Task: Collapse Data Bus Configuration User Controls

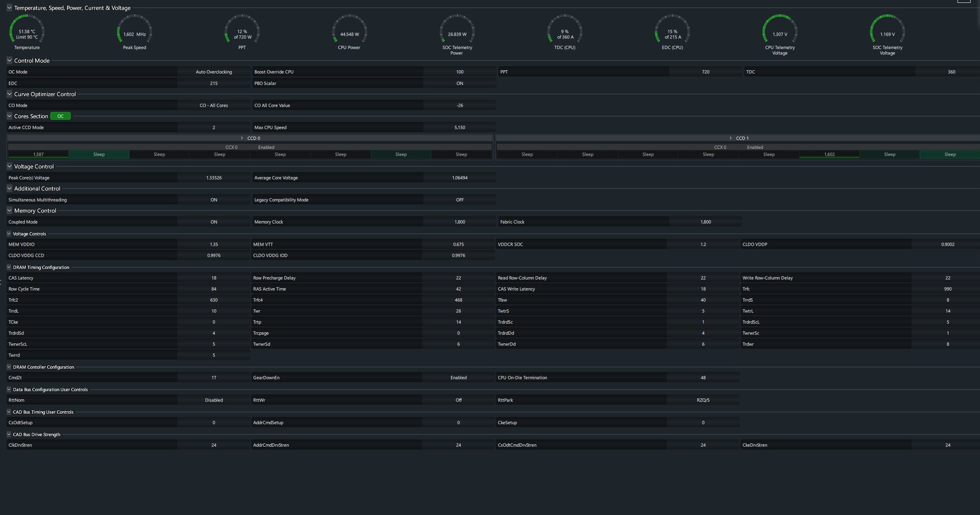Action: [9, 390]
